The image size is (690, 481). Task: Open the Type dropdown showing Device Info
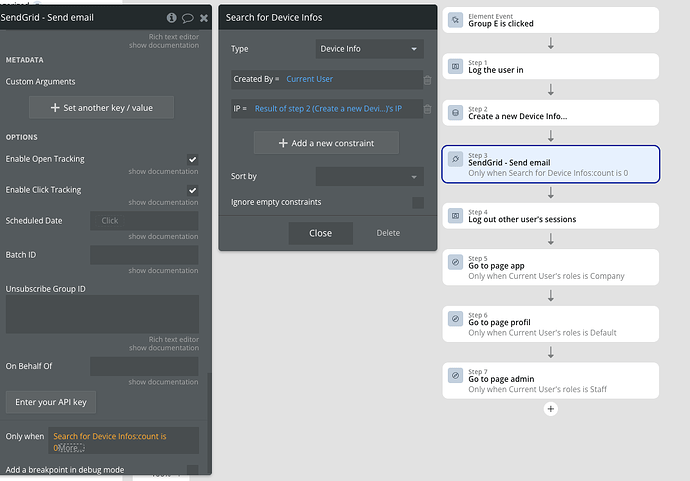pos(370,49)
